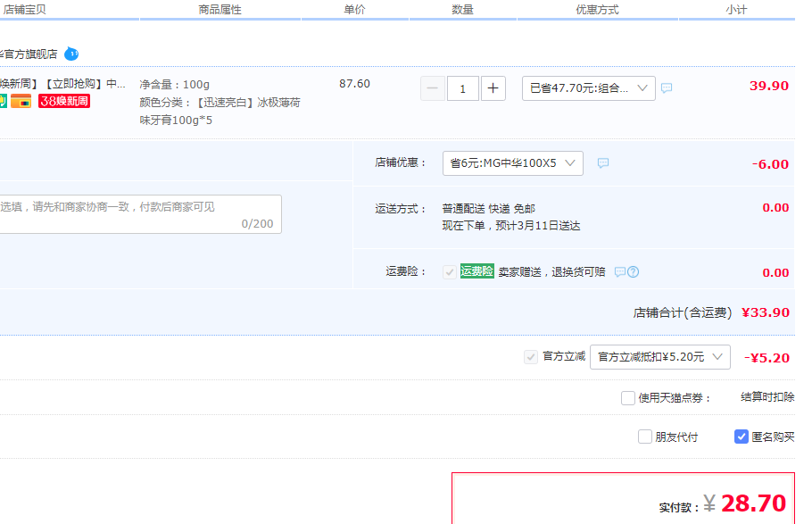Open the 省6元:MG中华100X5 store discount dropdown
The width and height of the screenshot is (812, 524).
tap(513, 163)
